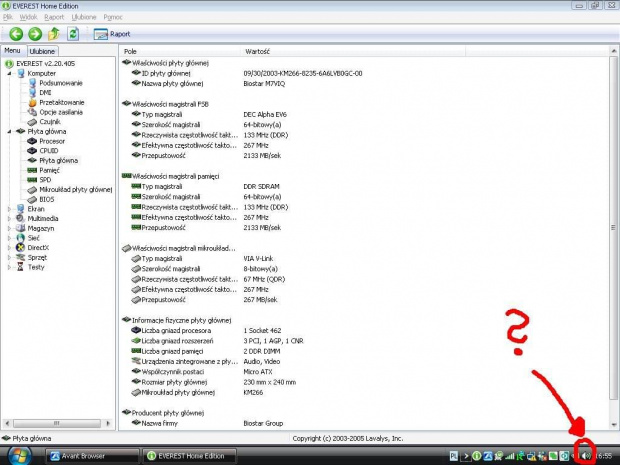Expand the Magazyn tree node
The height and width of the screenshot is (465, 620).
[9, 228]
